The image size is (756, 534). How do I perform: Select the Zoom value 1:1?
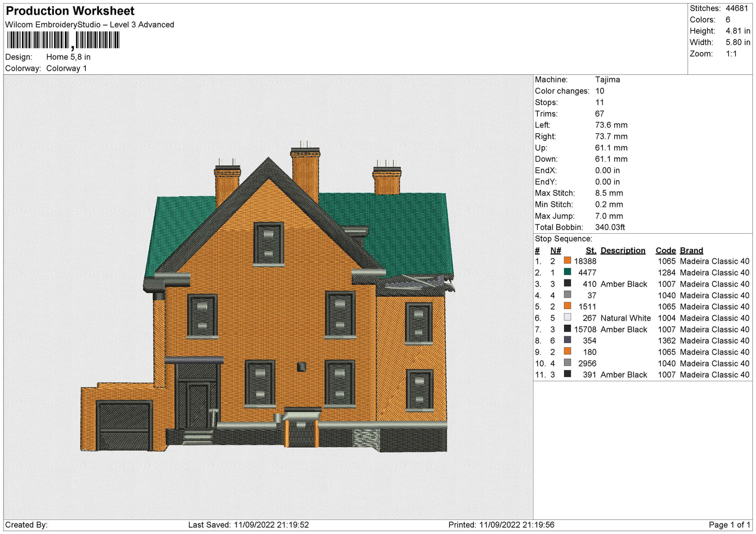731,54
